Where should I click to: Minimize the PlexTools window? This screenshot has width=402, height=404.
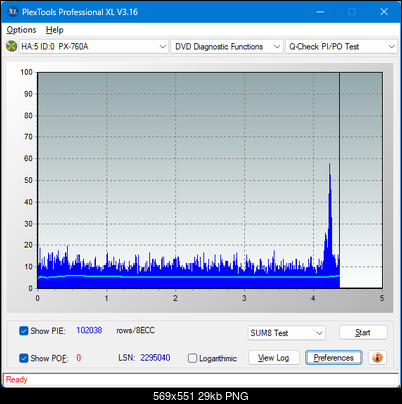click(x=320, y=12)
